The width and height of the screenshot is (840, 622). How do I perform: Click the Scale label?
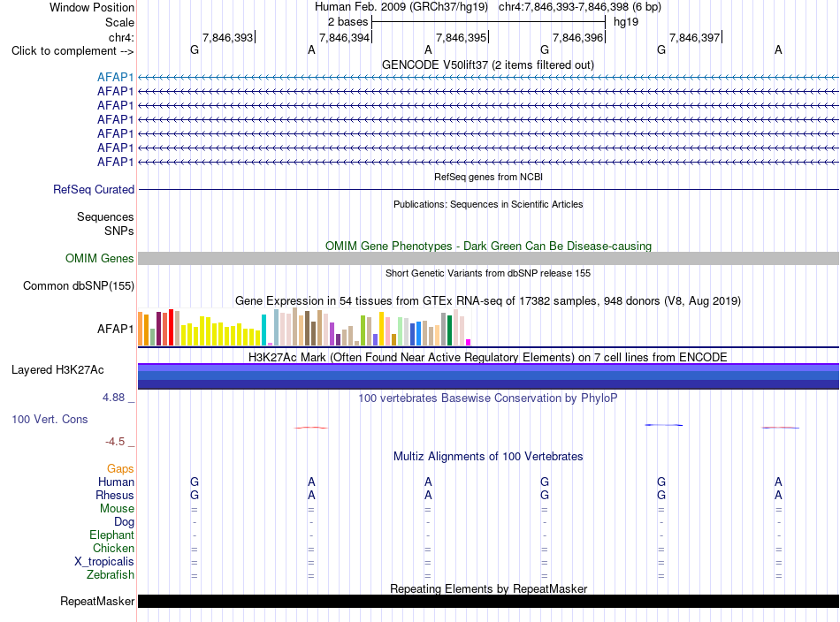[120, 22]
